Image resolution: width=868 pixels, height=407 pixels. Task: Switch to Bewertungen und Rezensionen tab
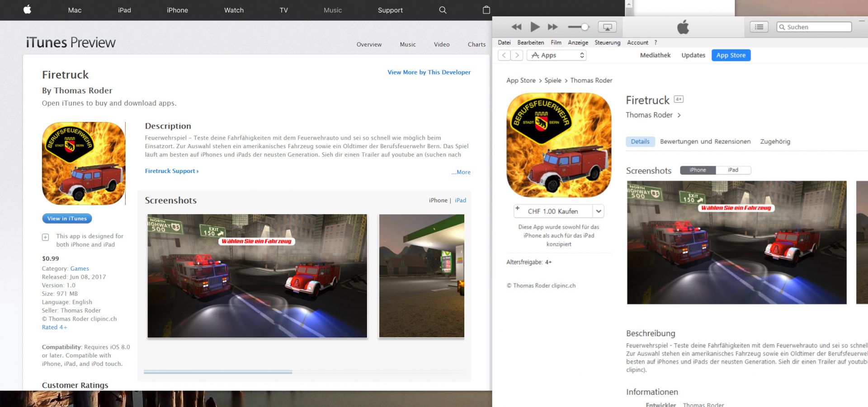pyautogui.click(x=705, y=141)
